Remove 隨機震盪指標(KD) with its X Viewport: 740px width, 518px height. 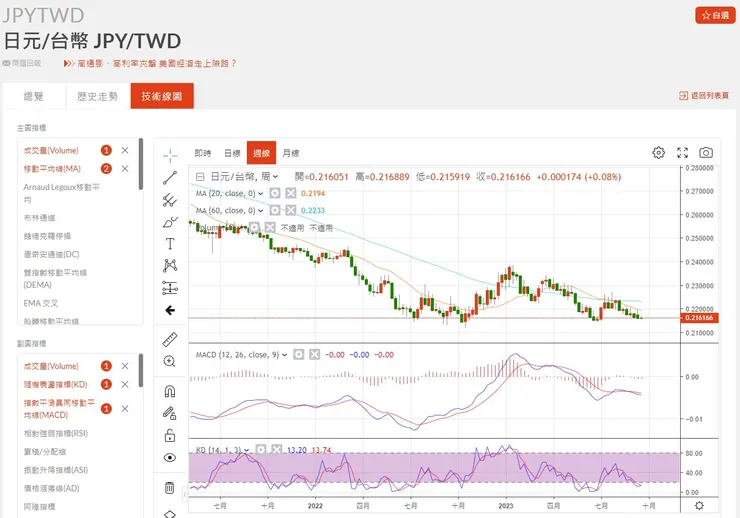(x=125, y=384)
